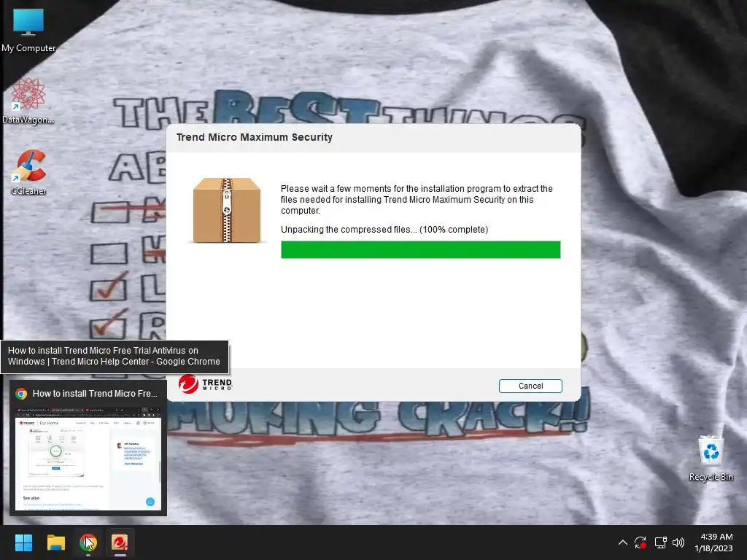Select the Trend Micro installer taskbar icon
747x560 pixels.
click(120, 542)
